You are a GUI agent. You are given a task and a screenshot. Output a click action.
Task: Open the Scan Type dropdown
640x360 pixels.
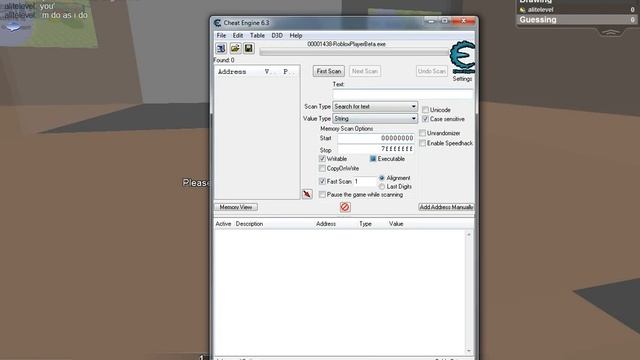pos(375,107)
